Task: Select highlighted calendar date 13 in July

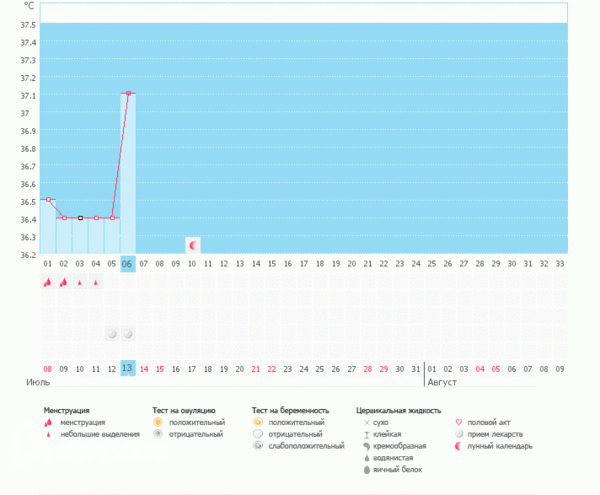Action: 128,368
